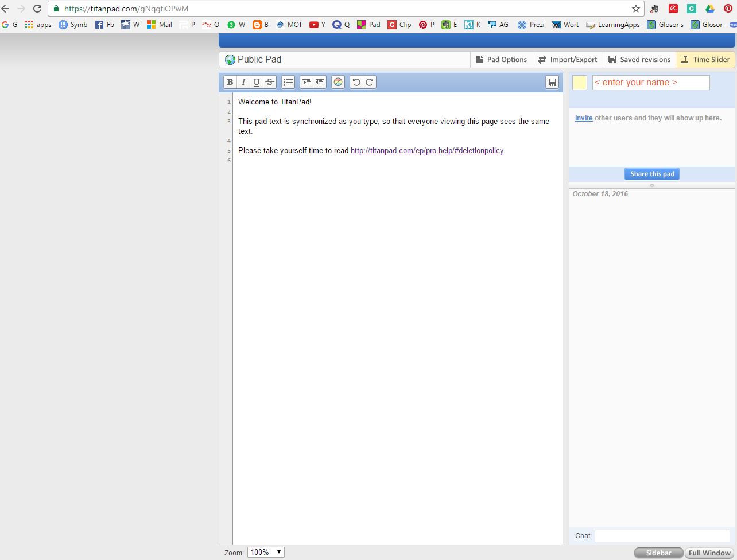Screen dimensions: 737x560
Task: Redo the last undone edit
Action: point(370,82)
